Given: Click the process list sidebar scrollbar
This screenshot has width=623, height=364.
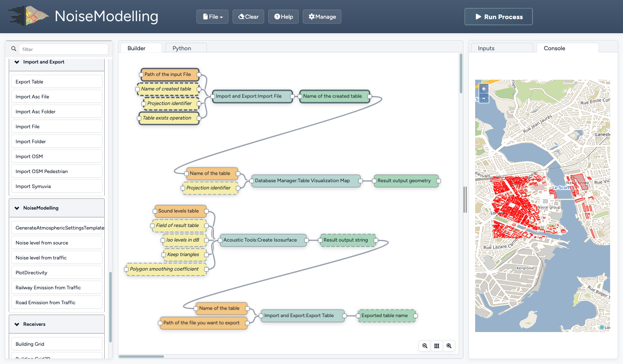Looking at the screenshot, I should click(110, 307).
